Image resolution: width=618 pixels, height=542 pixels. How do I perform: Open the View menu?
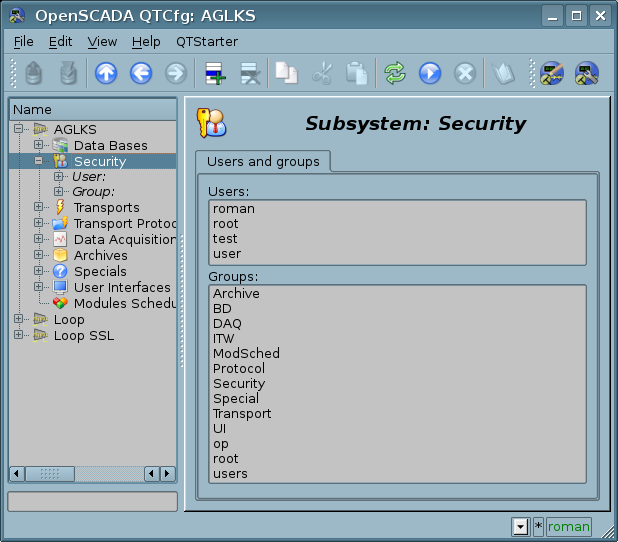click(x=102, y=41)
